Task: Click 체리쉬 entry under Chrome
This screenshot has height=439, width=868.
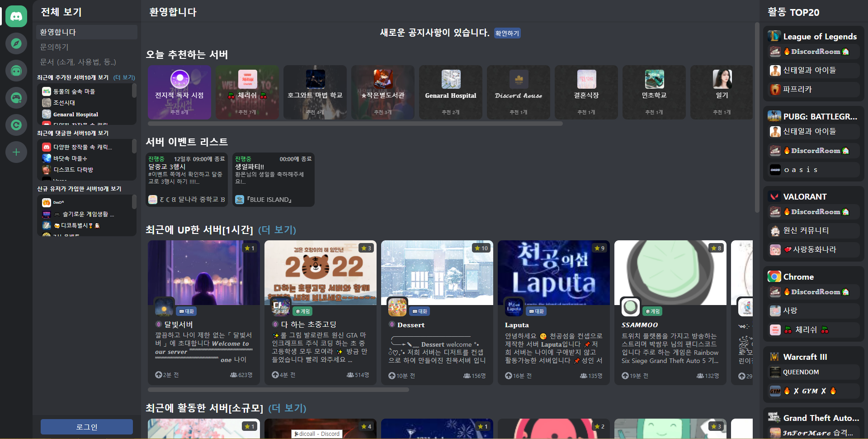Action: coord(813,330)
